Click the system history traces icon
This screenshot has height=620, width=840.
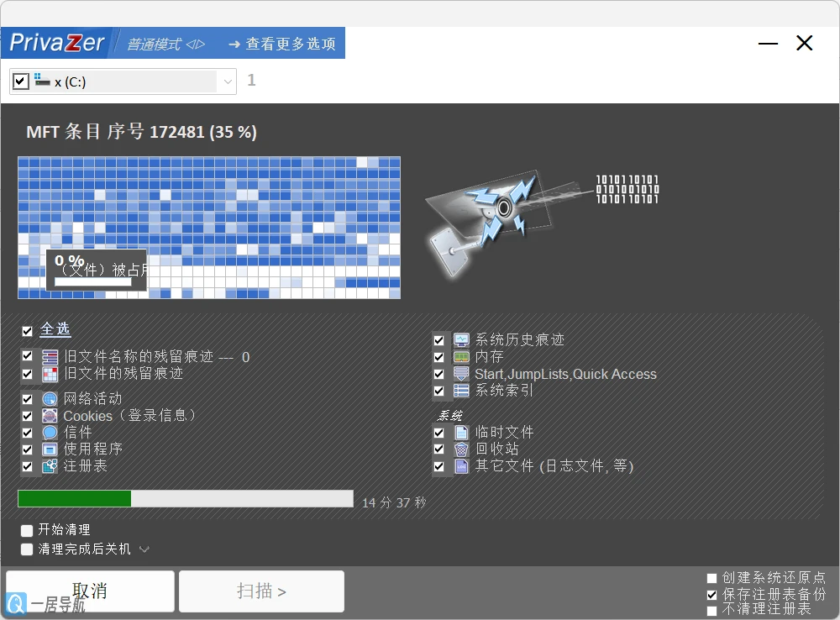coord(461,340)
